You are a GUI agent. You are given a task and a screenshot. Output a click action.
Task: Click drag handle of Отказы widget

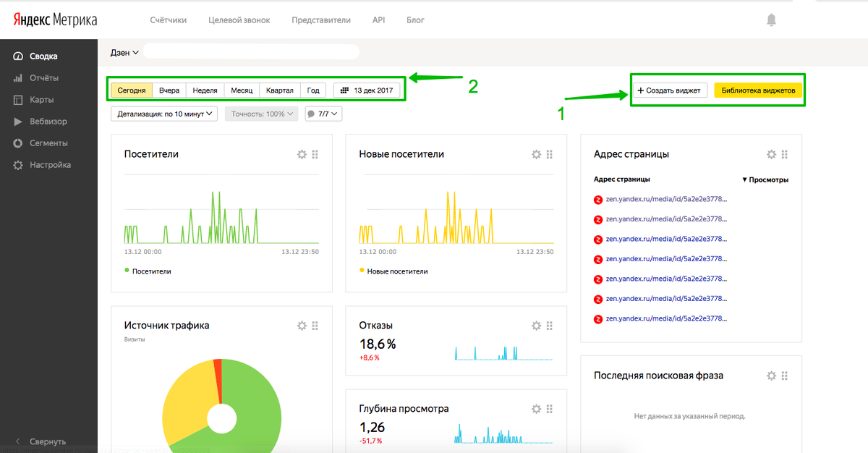click(x=550, y=326)
